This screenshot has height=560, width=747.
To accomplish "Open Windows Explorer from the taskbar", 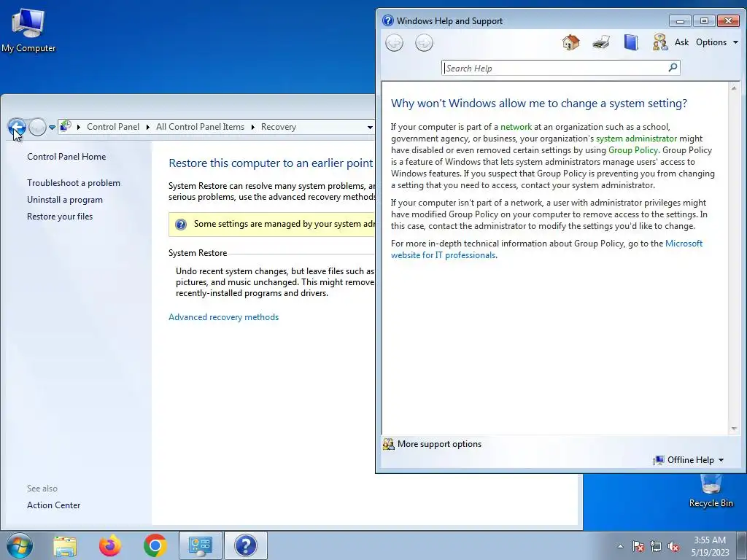I will [65, 545].
